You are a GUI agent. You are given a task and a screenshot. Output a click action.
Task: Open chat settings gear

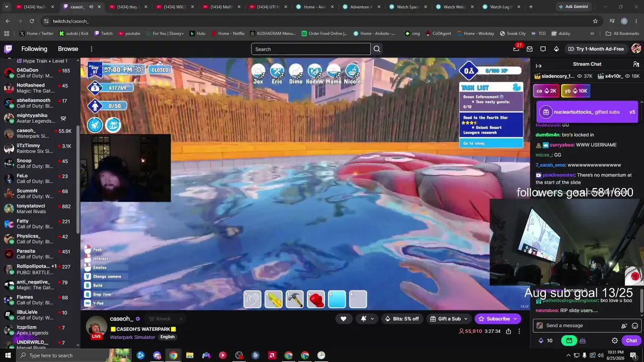point(615,340)
